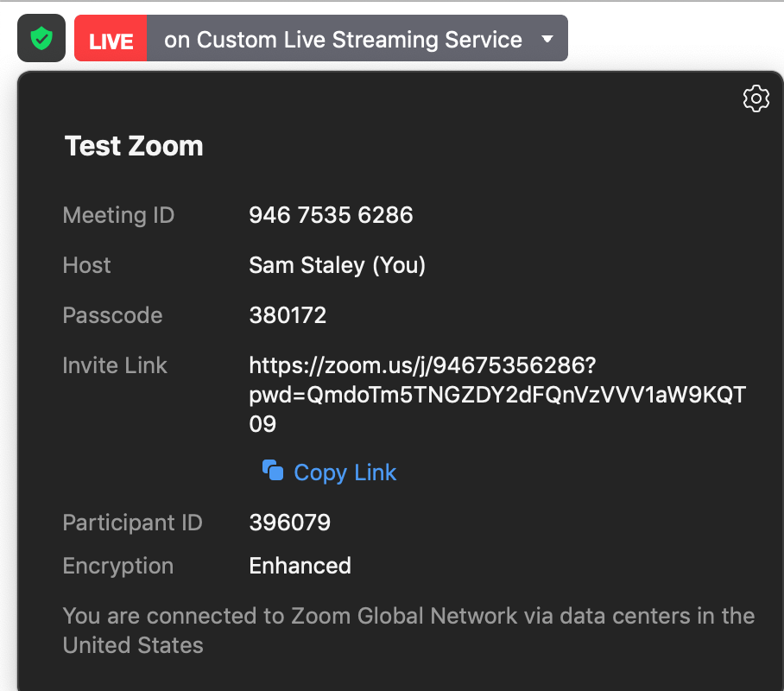The width and height of the screenshot is (784, 691).
Task: Click the Invite Link label
Action: click(115, 365)
